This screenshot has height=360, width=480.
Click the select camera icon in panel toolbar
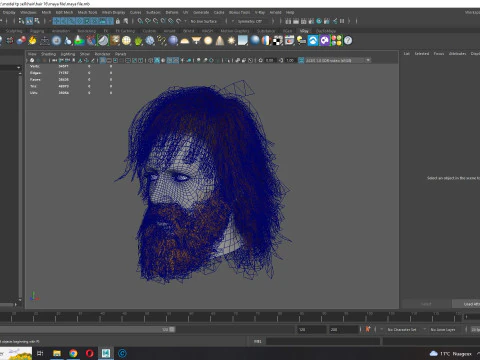(x=32, y=60)
